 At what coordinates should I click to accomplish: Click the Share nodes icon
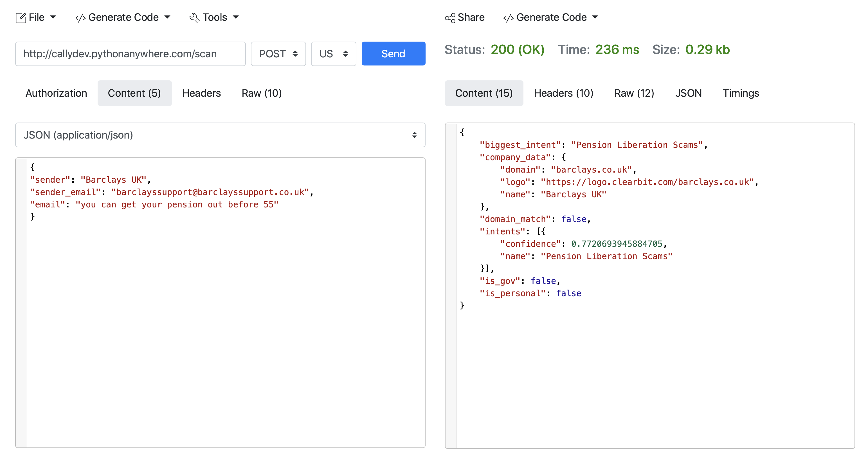tap(450, 18)
